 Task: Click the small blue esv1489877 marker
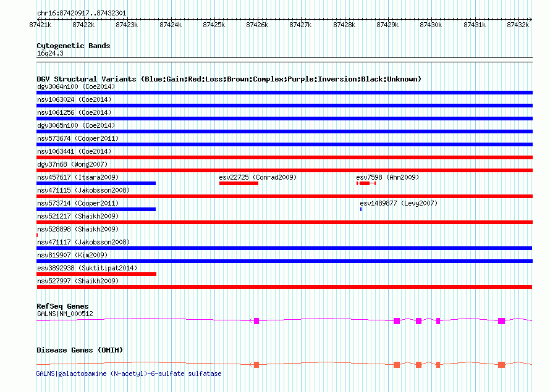(361, 209)
